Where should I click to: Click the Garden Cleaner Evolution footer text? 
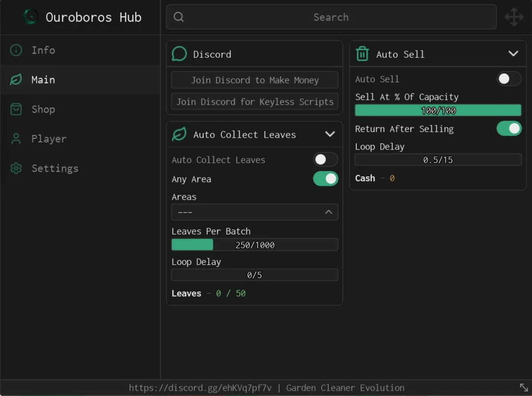pyautogui.click(x=345, y=388)
